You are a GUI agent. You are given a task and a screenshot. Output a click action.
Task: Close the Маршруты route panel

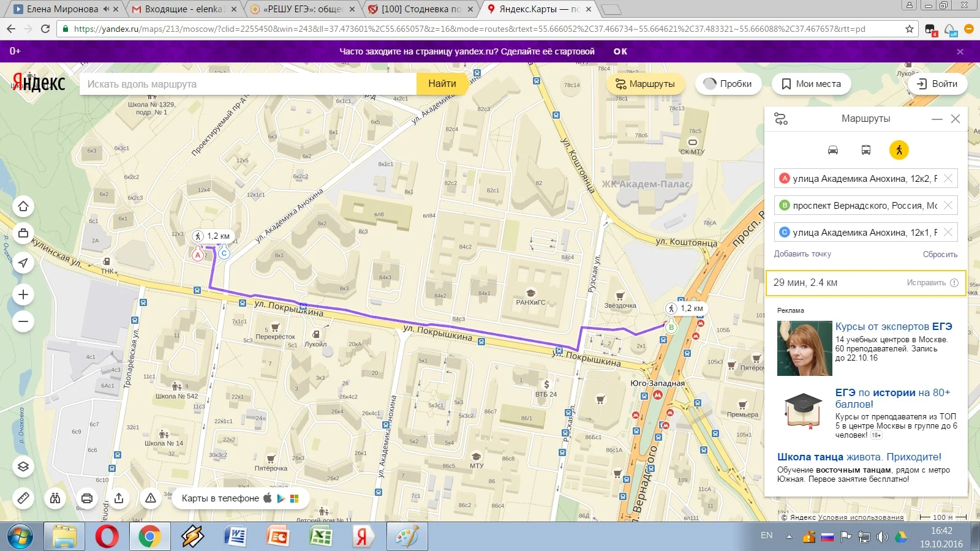pos(956,119)
